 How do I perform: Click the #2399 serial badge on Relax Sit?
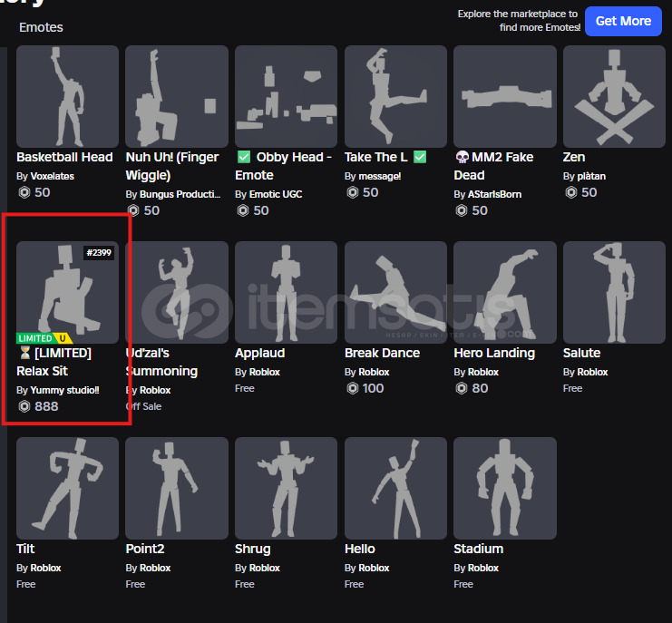99,253
